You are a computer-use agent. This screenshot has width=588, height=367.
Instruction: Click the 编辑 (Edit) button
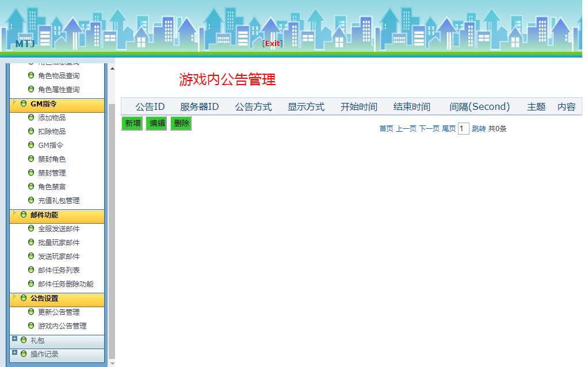pos(156,124)
